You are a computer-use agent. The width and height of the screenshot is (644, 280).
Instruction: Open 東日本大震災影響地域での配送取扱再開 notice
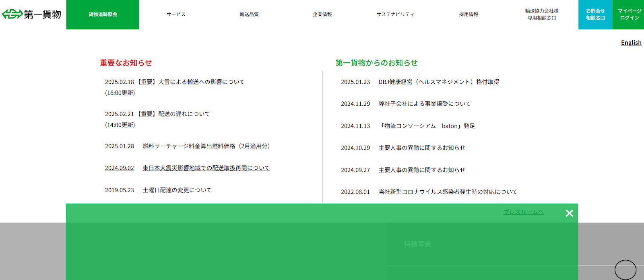click(x=187, y=168)
